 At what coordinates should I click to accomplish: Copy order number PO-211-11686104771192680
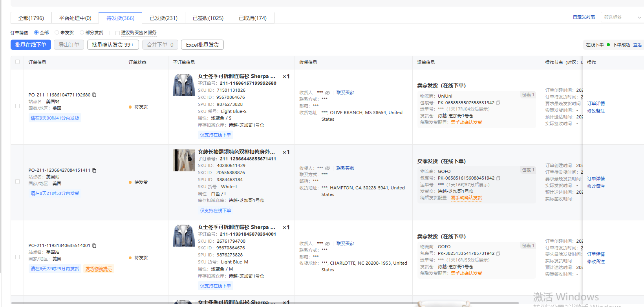point(94,95)
